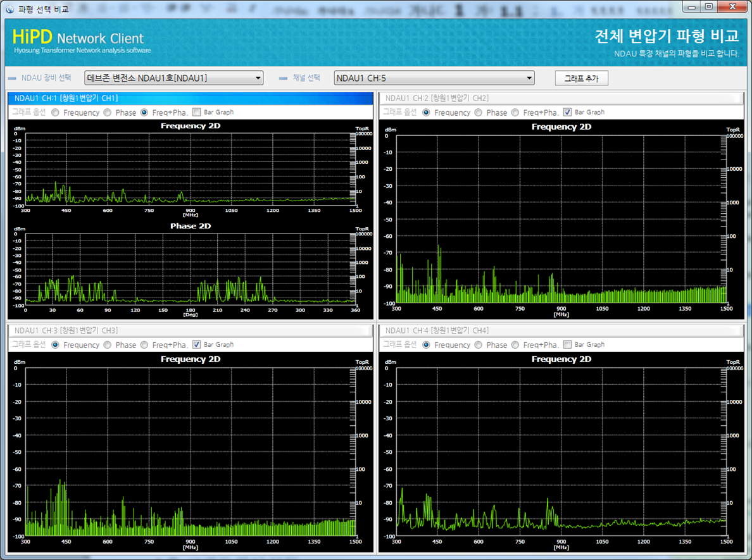This screenshot has height=560, width=752.
Task: Select Frequency radio in CH:1 panel
Action: pos(56,112)
